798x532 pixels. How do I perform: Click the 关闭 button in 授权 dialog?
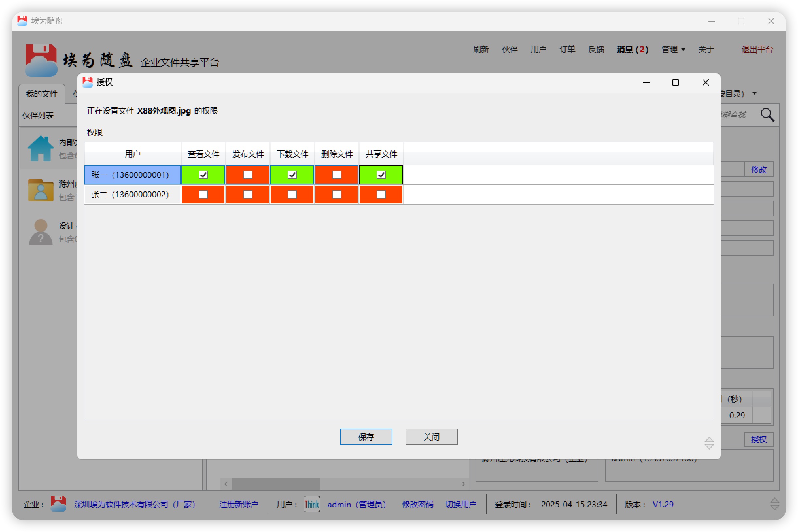coord(431,437)
